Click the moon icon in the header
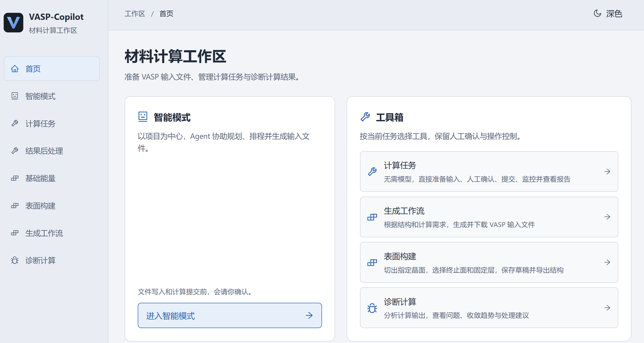This screenshot has height=343, width=644. coord(597,13)
